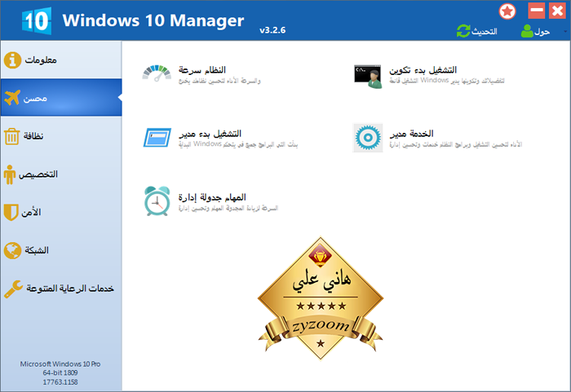Open the إدارة جدولة المهام title link

point(212,198)
